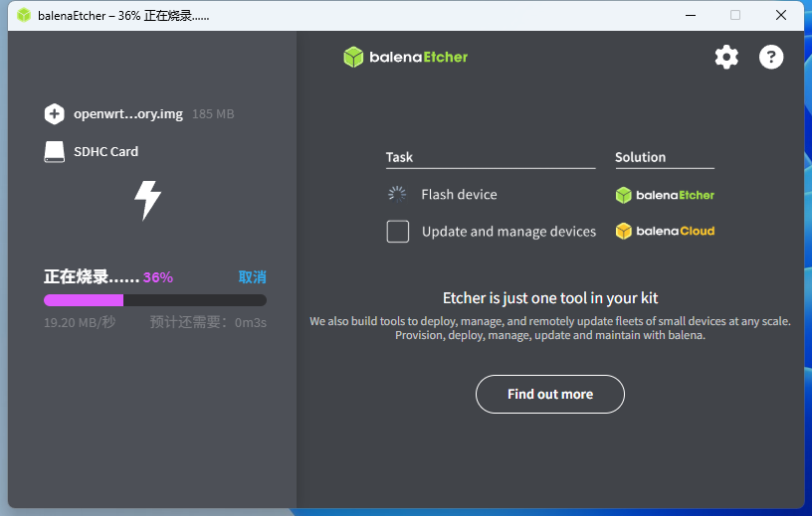The image size is (812, 516).
Task: Click 'We also build tools to deploy' text
Action: [x=550, y=321]
